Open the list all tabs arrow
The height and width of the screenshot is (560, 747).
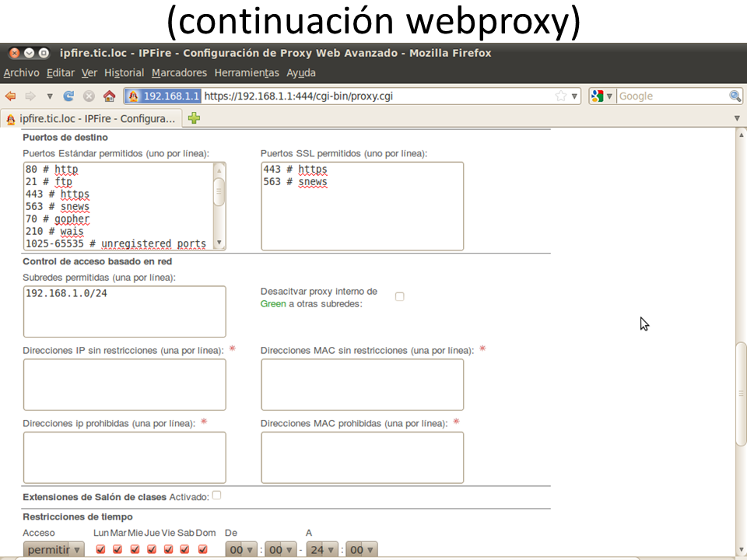737,118
